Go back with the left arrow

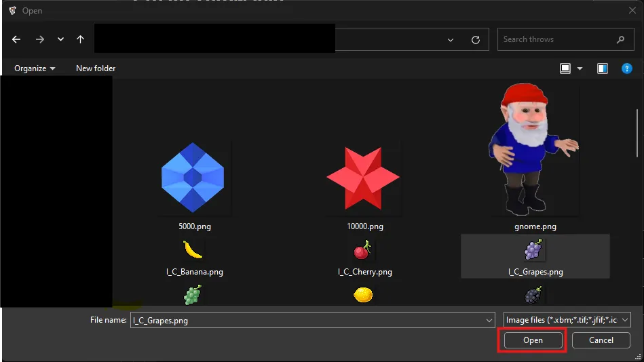click(16, 39)
